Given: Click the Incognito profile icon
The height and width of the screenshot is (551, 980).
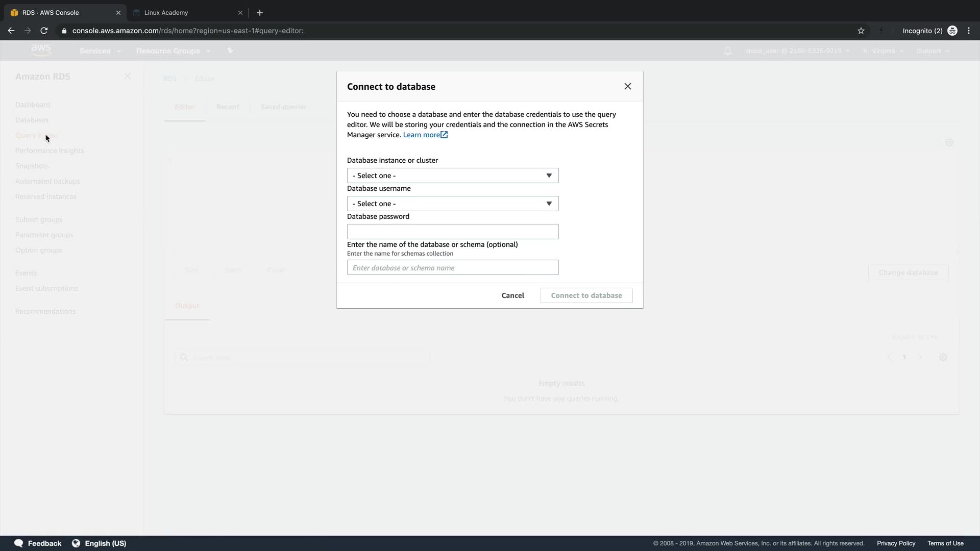Looking at the screenshot, I should (952, 31).
